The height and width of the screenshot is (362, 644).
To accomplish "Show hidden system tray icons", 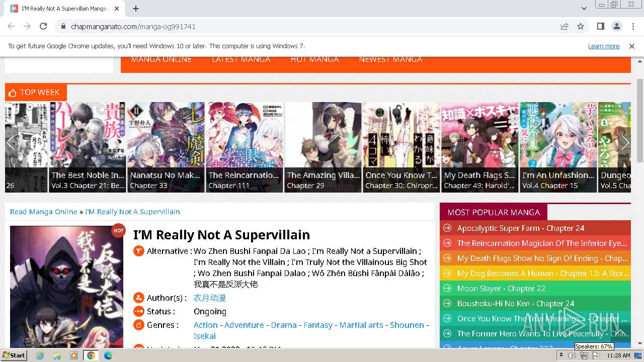I will pyautogui.click(x=561, y=355).
